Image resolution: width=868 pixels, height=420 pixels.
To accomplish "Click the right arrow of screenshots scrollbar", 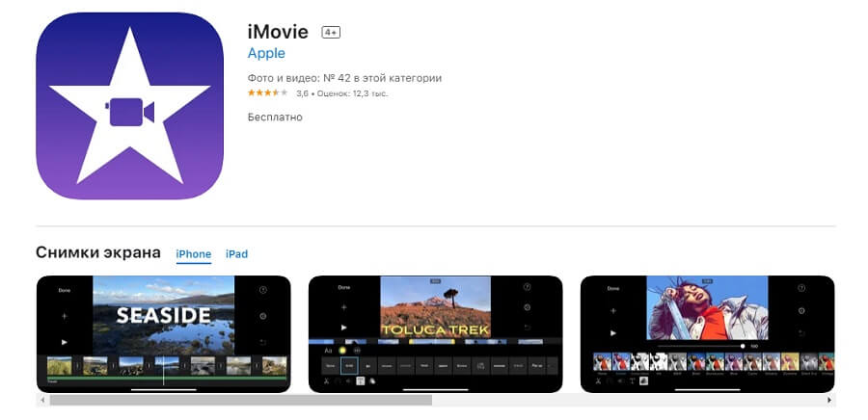I will 829,400.
